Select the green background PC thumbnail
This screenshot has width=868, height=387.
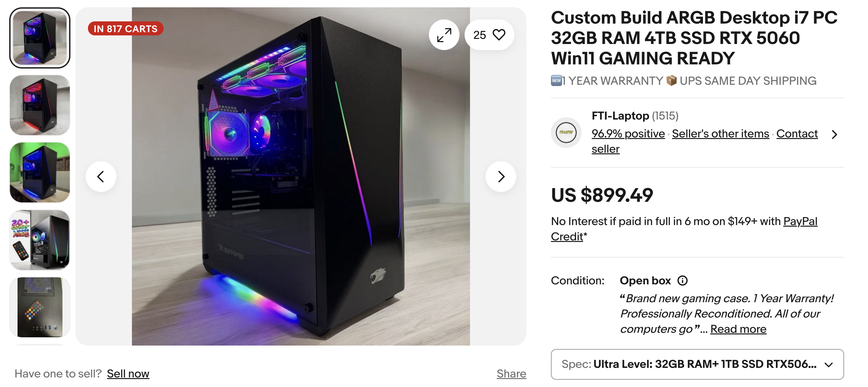(x=40, y=172)
